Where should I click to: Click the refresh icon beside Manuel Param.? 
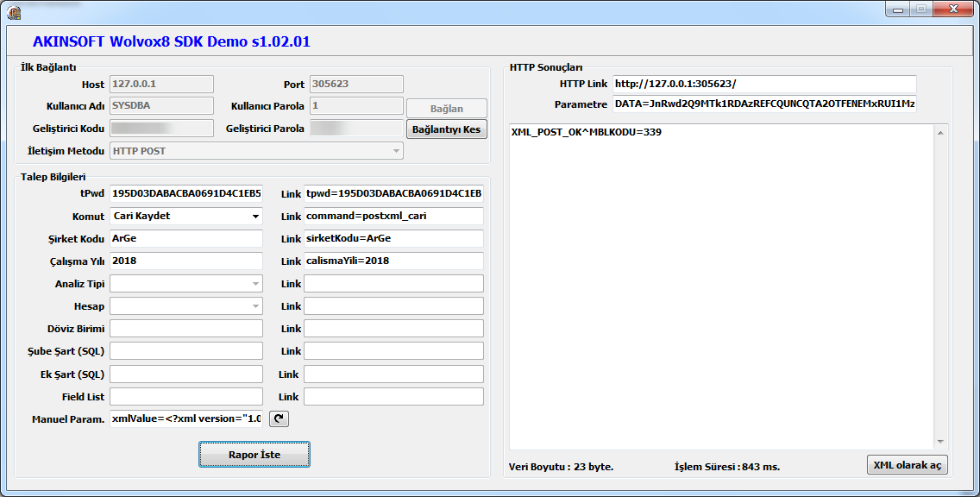tap(279, 418)
